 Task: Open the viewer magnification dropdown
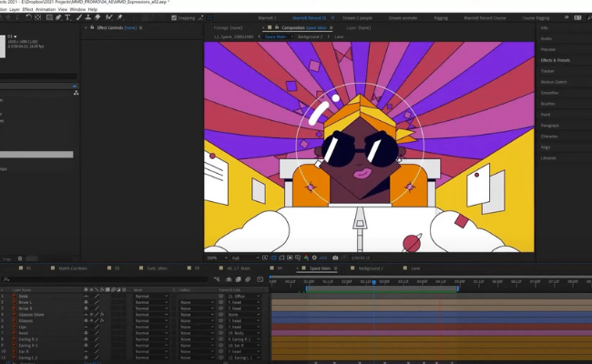click(217, 258)
